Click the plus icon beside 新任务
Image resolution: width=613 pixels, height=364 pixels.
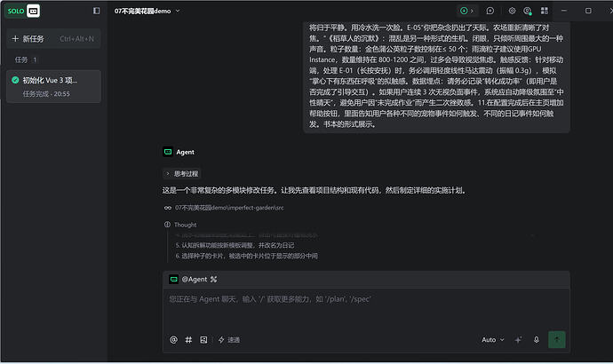pos(15,39)
